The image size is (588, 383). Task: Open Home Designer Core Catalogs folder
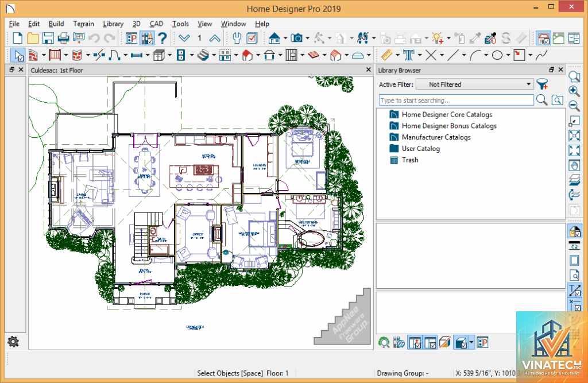(x=447, y=114)
